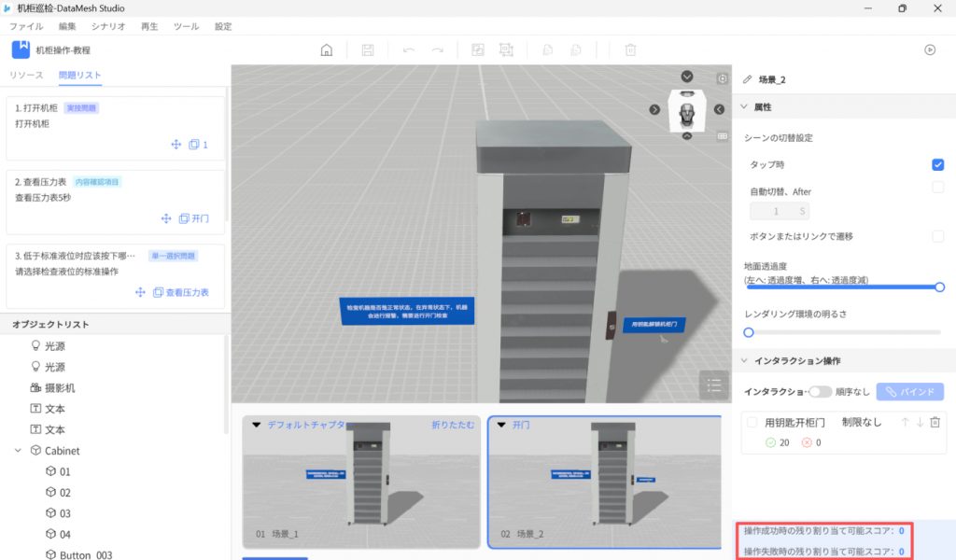Enable the 自動切替 After checkbox

click(x=937, y=188)
